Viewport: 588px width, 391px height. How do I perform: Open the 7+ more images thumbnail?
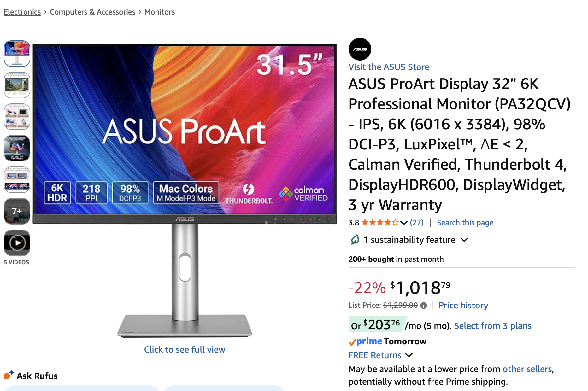(x=17, y=211)
